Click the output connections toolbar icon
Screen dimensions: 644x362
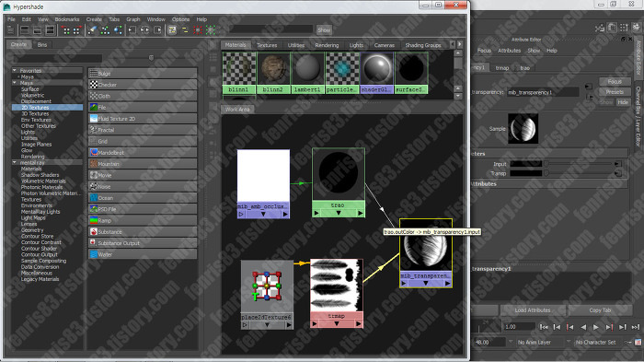[158, 30]
